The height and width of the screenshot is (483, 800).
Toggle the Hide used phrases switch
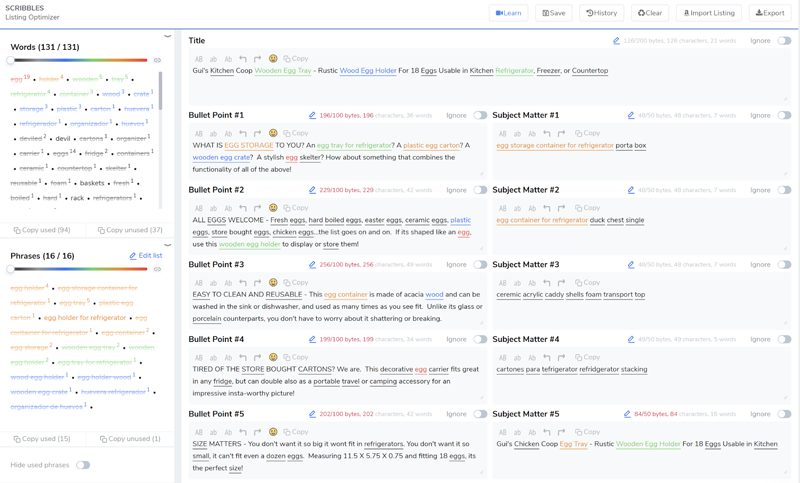click(83, 465)
